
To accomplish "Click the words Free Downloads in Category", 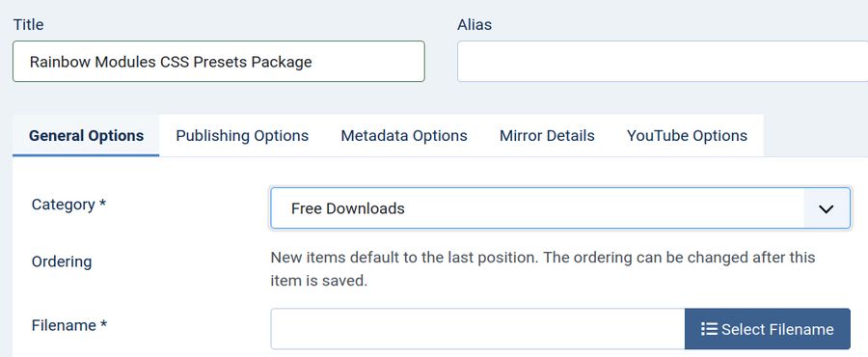I will 347,208.
